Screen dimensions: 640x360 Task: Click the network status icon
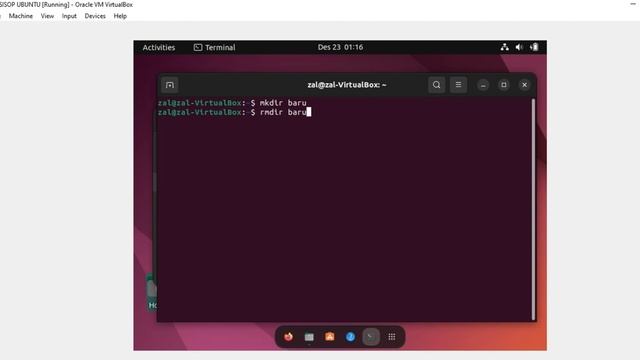pyautogui.click(x=504, y=47)
